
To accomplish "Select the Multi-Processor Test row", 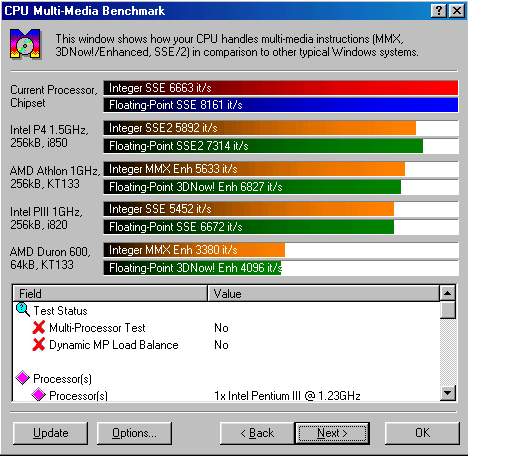I will pos(227,328).
